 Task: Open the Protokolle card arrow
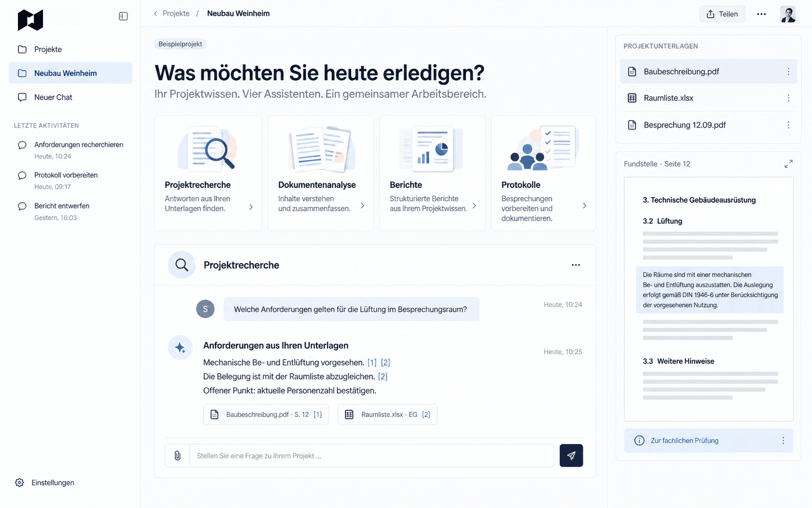click(x=585, y=205)
